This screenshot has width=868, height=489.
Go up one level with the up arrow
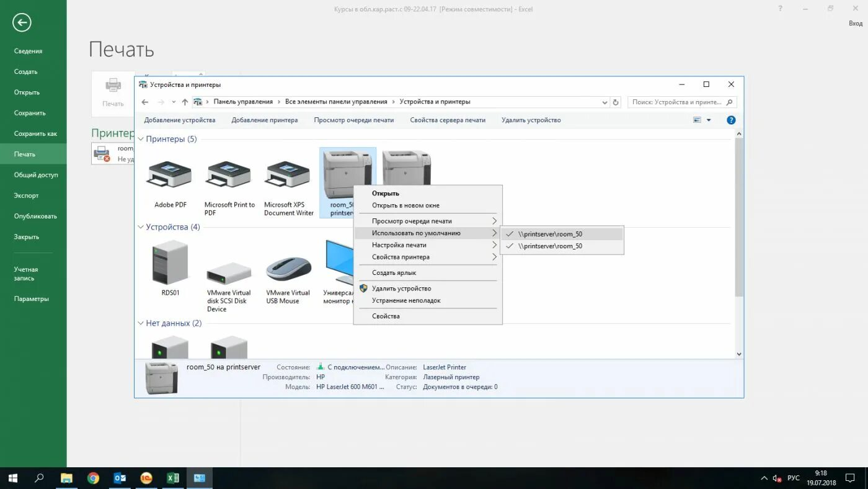(185, 102)
